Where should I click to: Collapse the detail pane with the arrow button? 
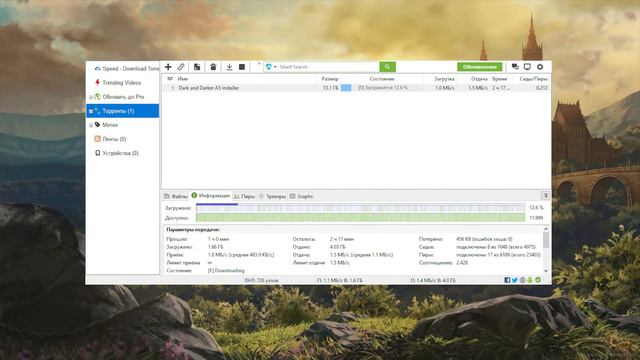546,196
